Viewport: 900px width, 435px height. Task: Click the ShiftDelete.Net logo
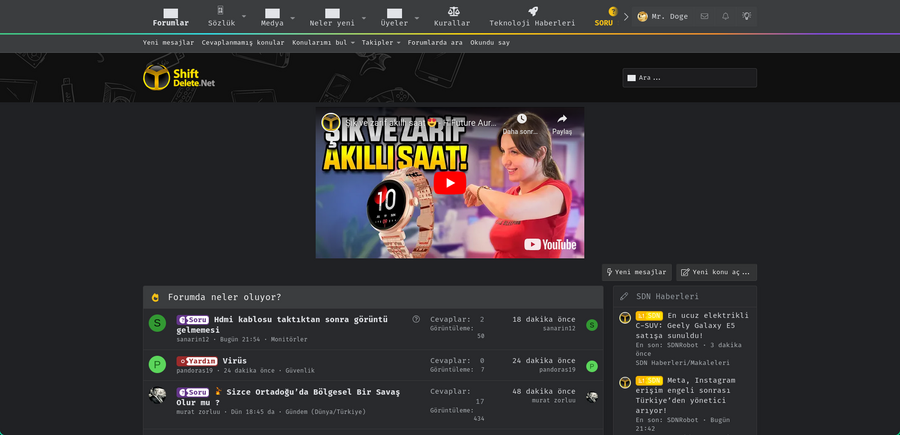point(179,77)
